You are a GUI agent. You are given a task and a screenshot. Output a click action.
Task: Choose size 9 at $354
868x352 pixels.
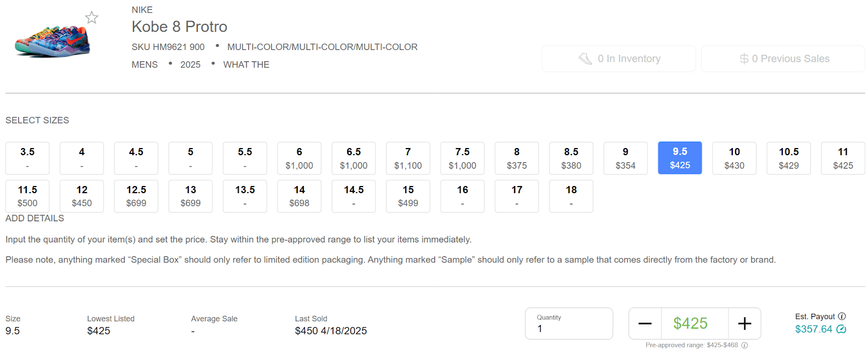coord(626,158)
